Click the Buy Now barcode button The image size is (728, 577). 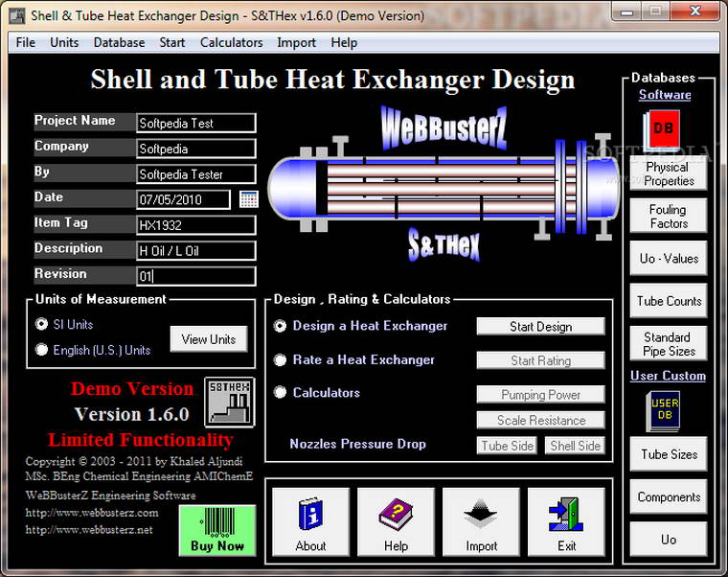pos(217,531)
